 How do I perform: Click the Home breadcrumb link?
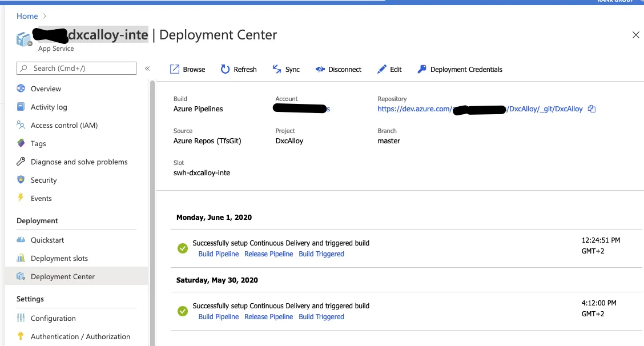click(27, 16)
